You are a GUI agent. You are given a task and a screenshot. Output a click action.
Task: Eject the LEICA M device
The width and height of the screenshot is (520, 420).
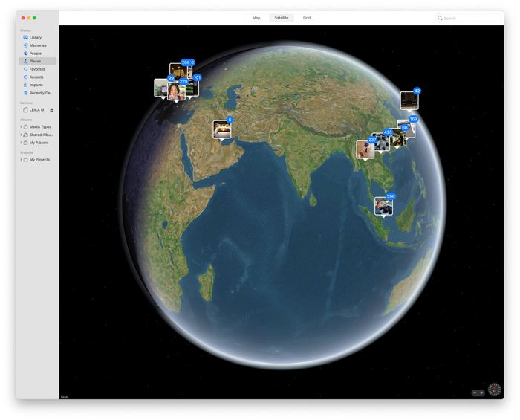(52, 110)
